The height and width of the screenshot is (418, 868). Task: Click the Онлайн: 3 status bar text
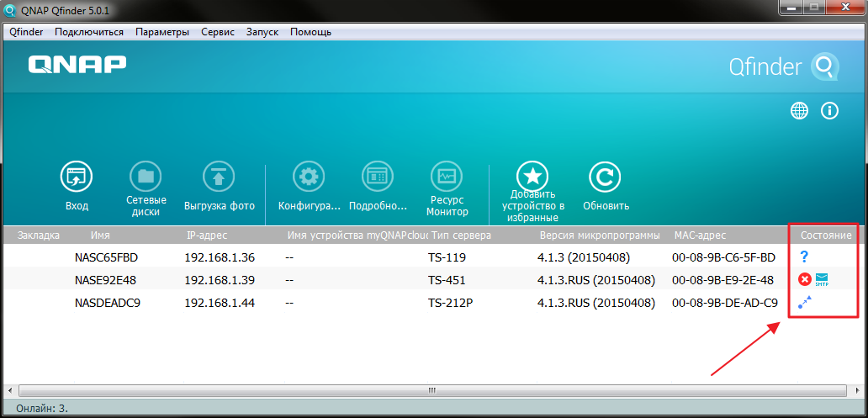pos(42,409)
